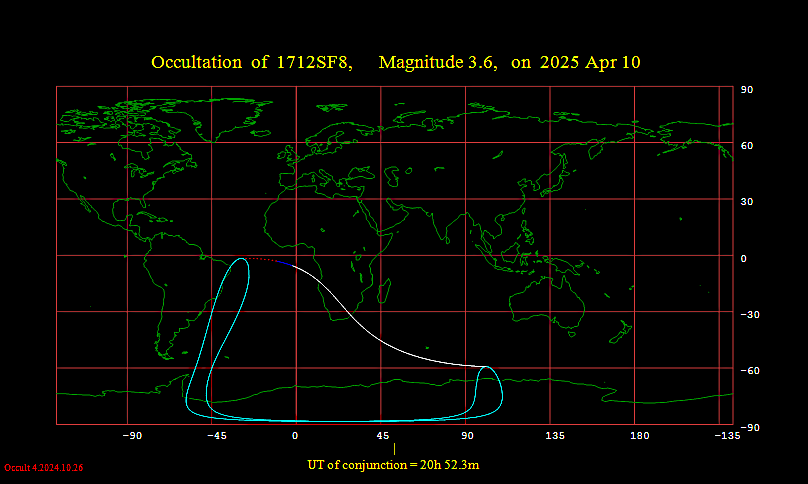Click the yellow conjunction tick mark below axis

394,449
